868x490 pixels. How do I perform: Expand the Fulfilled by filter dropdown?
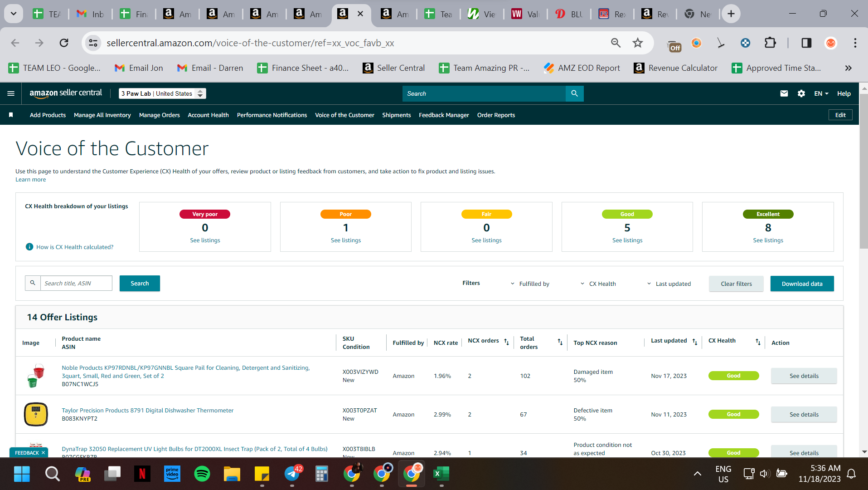(x=529, y=284)
